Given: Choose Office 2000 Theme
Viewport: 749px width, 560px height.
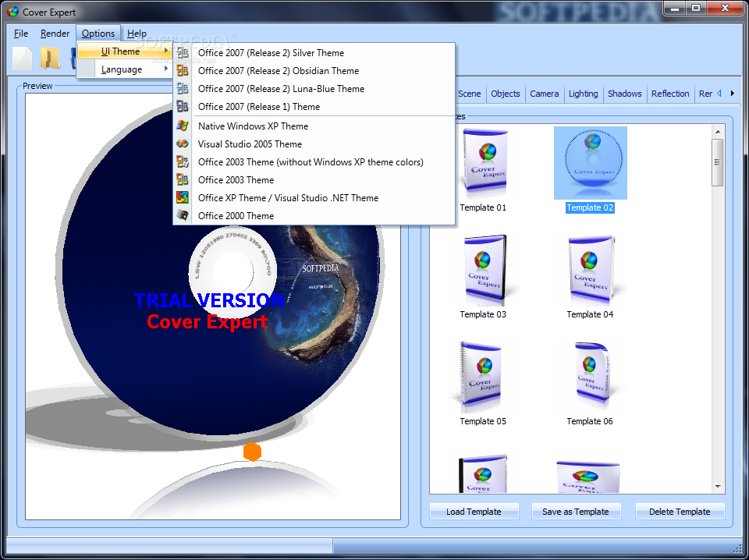Looking at the screenshot, I should (314, 215).
